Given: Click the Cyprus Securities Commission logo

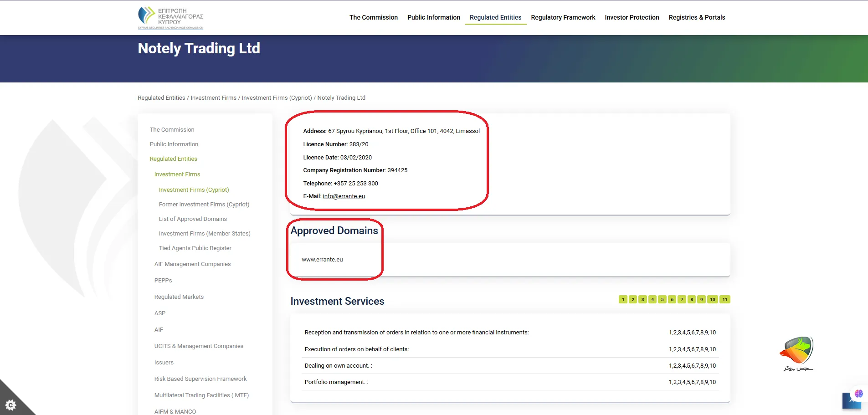Looking at the screenshot, I should (x=170, y=18).
